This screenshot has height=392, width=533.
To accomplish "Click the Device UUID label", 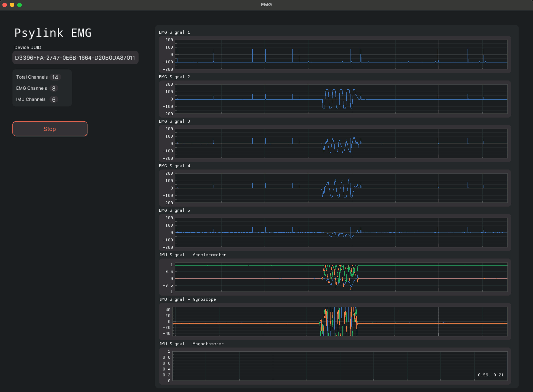I will [x=28, y=47].
